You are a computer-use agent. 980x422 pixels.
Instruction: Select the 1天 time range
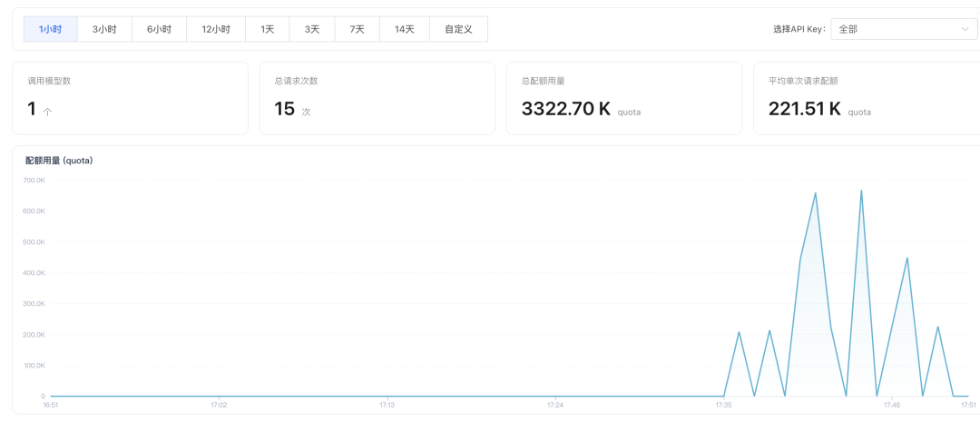point(268,29)
